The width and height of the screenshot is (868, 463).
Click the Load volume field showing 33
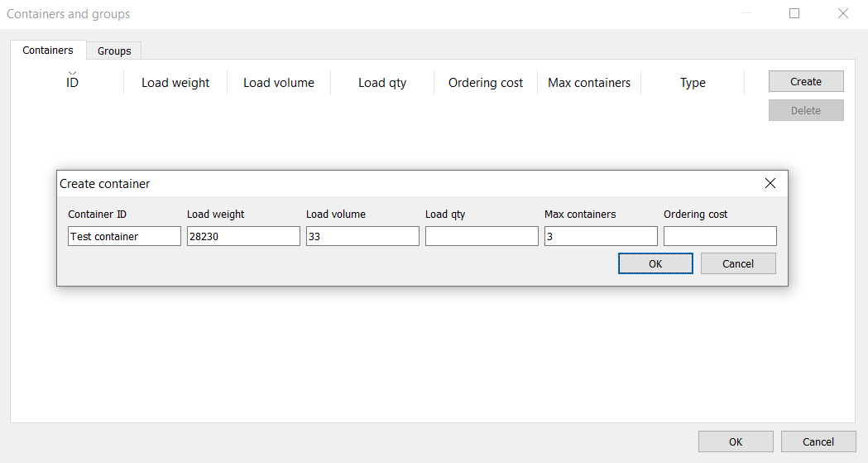(362, 237)
